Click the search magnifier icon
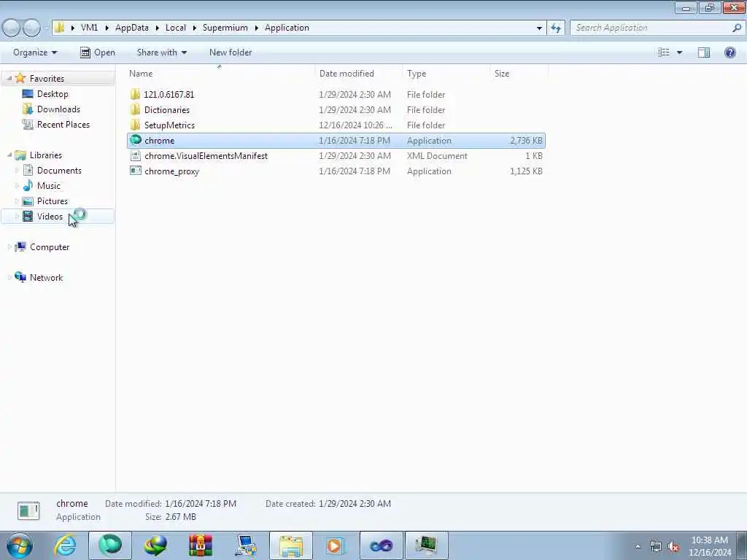This screenshot has height=560, width=747. [737, 28]
